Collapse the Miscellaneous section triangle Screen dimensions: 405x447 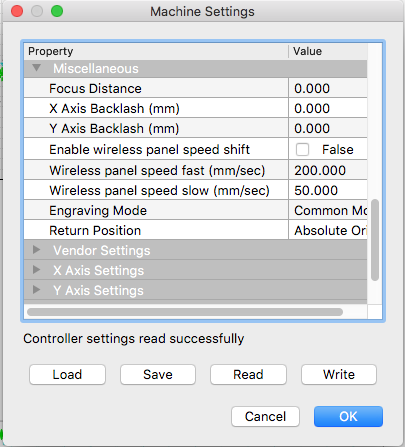tap(37, 68)
